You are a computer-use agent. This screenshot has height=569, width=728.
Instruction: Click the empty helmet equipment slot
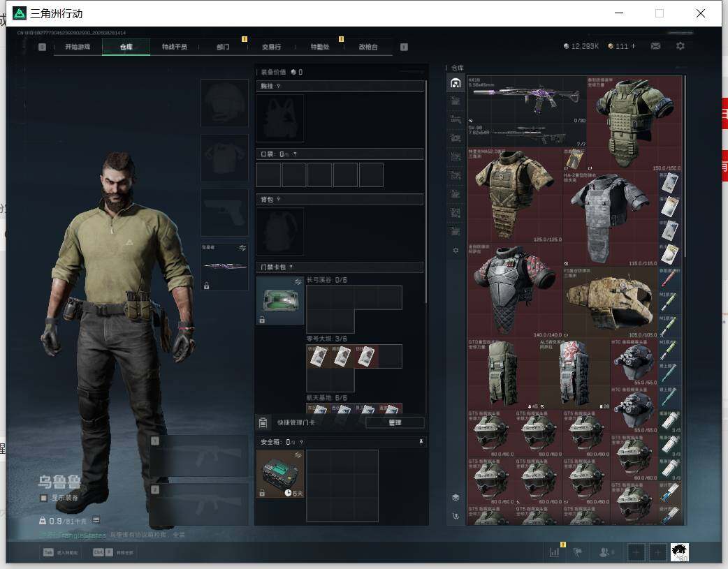224,103
